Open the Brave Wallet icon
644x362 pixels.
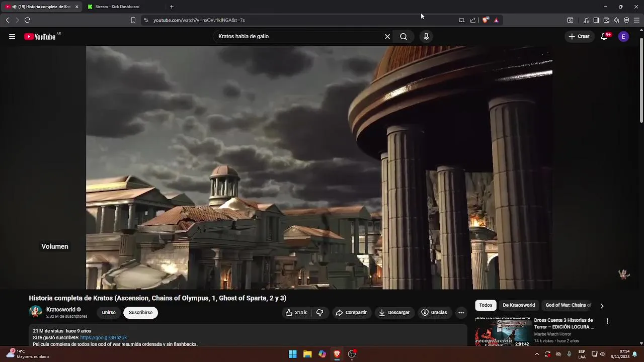606,20
